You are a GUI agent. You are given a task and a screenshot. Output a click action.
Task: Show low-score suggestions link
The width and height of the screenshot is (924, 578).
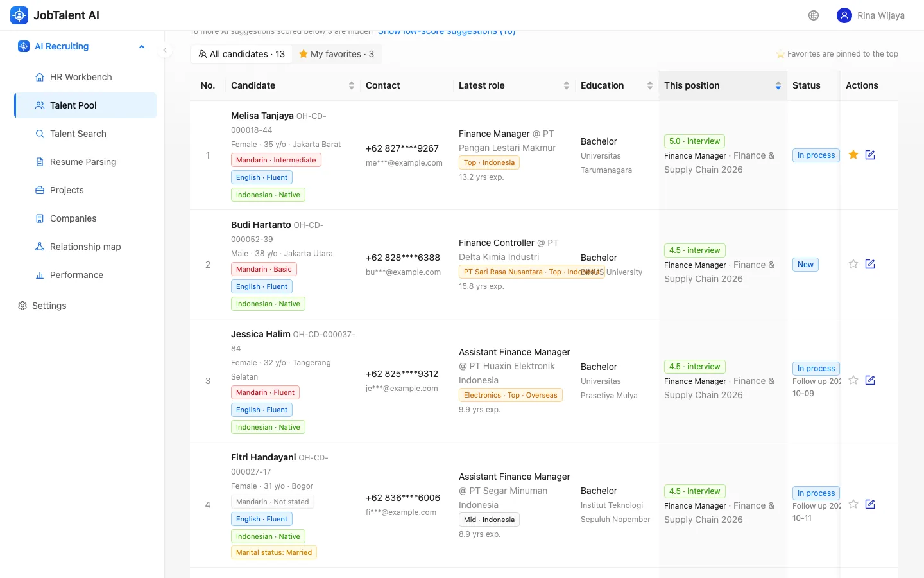click(x=447, y=31)
